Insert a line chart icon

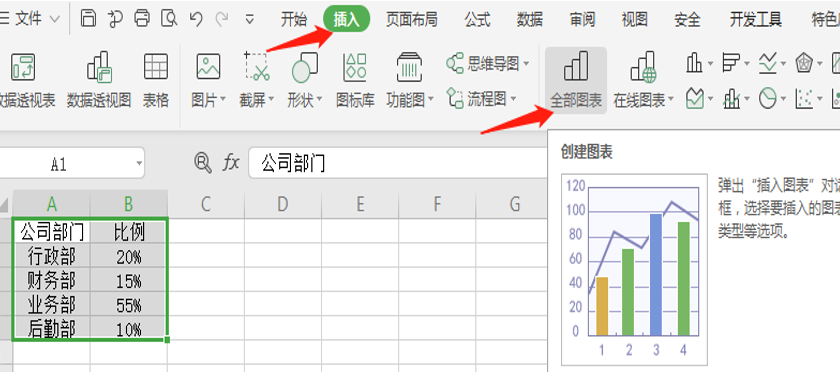point(768,63)
